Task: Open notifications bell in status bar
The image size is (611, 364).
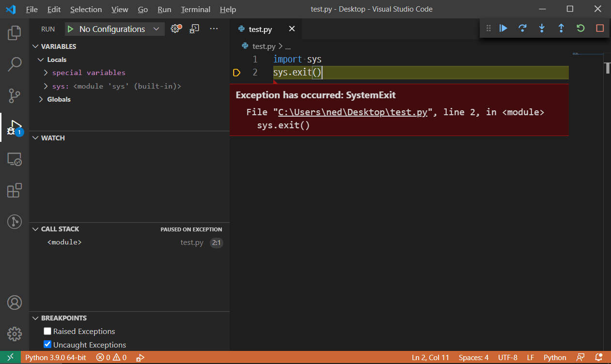Action: point(599,358)
